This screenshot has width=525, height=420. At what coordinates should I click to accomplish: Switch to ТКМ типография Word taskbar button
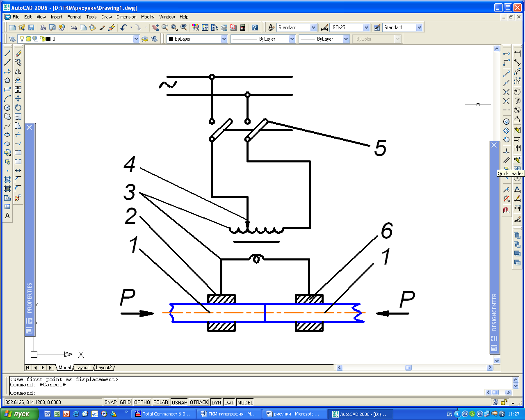[x=229, y=414]
